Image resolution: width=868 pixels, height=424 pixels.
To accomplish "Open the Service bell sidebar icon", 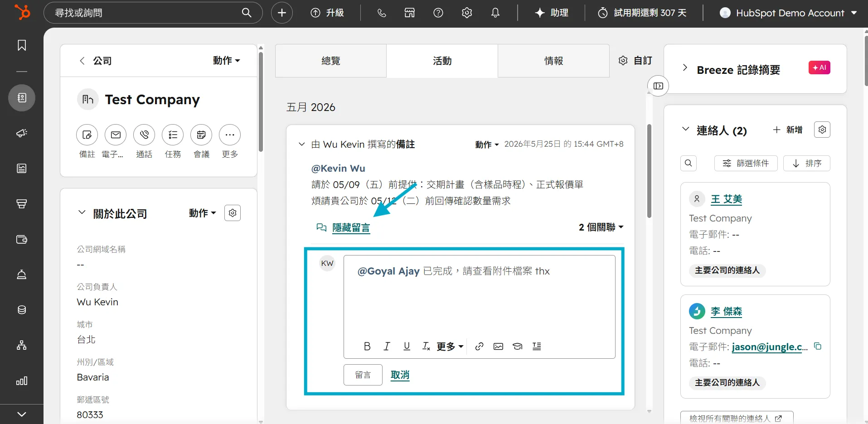I will pyautogui.click(x=22, y=275).
